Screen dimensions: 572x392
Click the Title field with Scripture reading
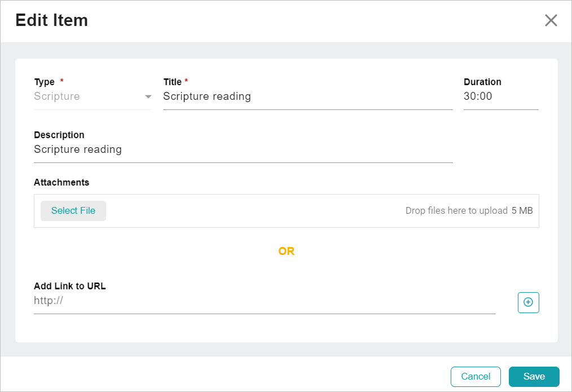coord(307,96)
